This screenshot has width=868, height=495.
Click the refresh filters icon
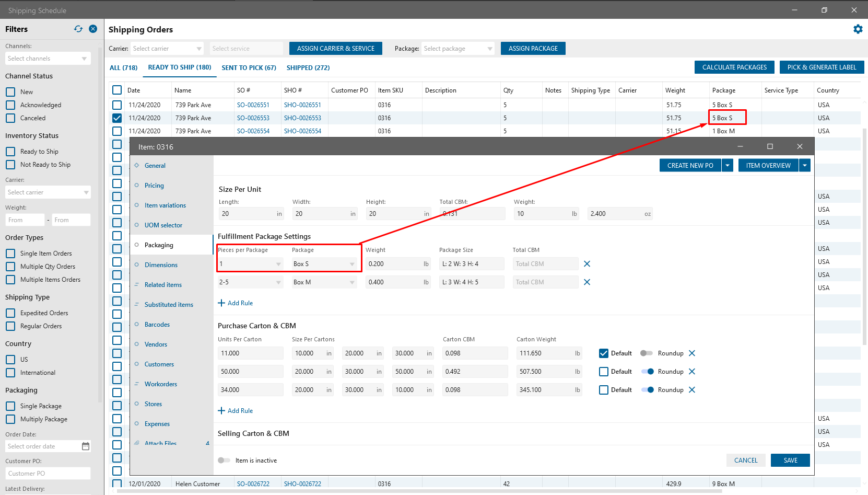(78, 29)
